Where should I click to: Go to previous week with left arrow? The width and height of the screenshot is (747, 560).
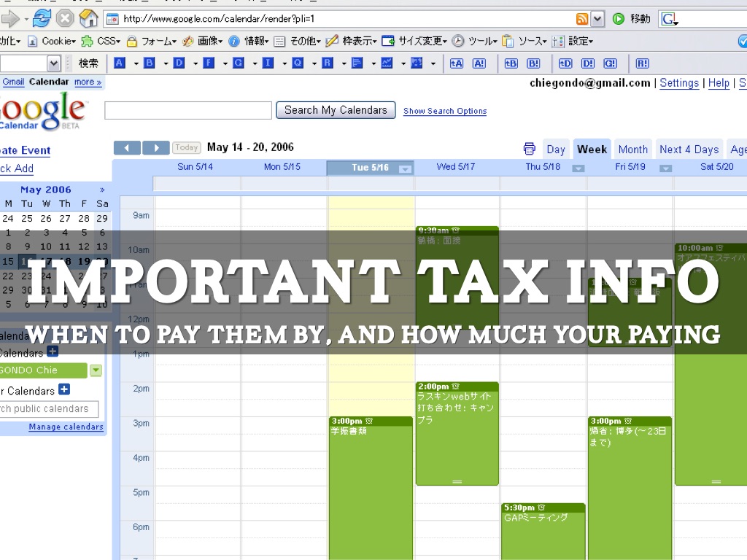click(127, 148)
